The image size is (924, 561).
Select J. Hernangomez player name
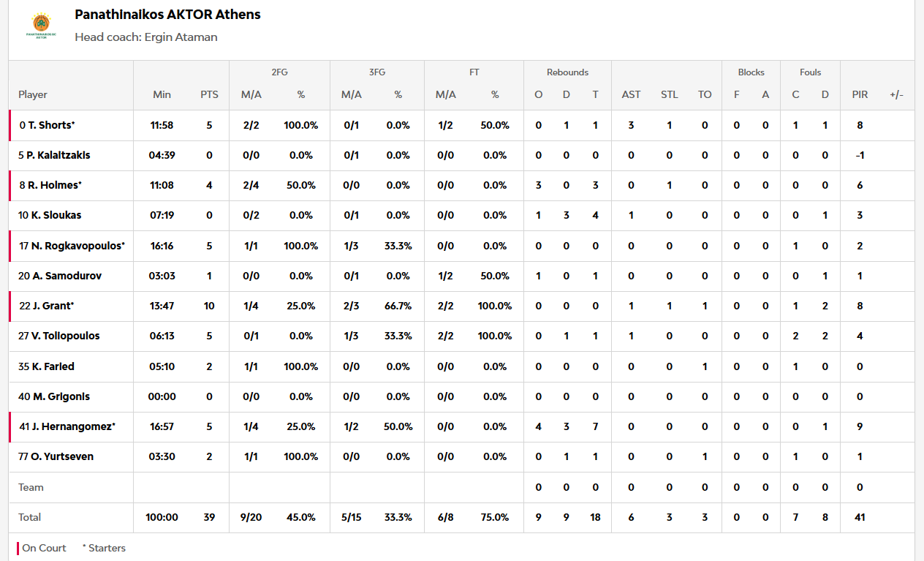tap(71, 426)
